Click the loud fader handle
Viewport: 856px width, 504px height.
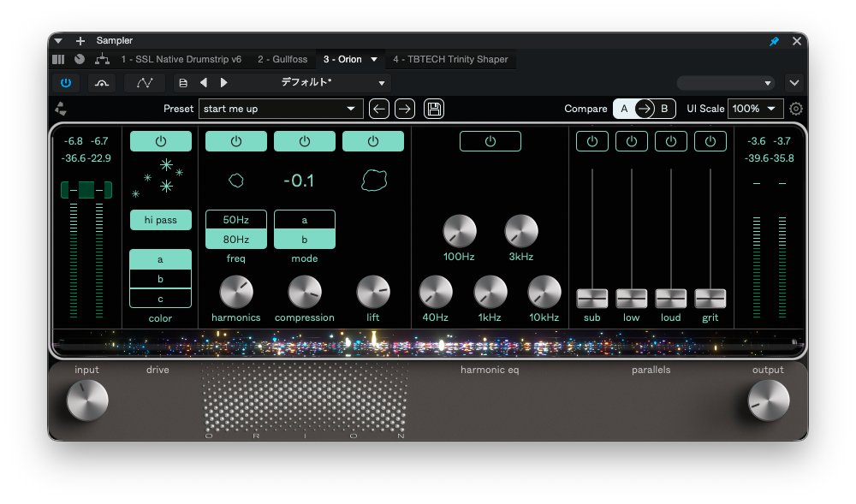[x=671, y=299]
